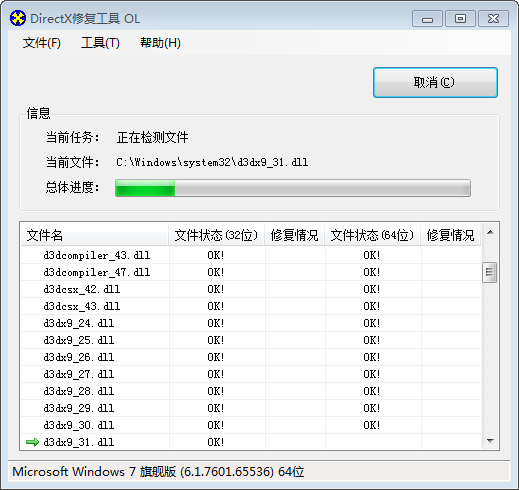Click 64-bit OK! status of d3dx9_30.dll
This screenshot has width=519, height=490.
(372, 425)
